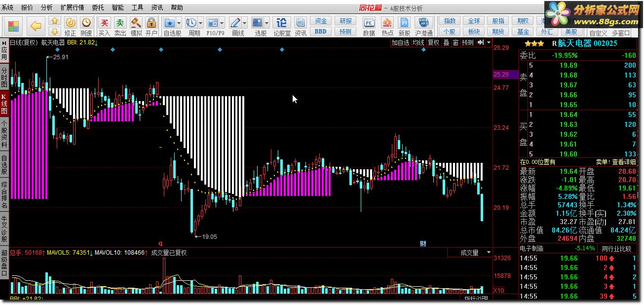Image resolution: width=644 pixels, height=305 pixels.
Task: Click the 指数 index button
Action: point(450,21)
